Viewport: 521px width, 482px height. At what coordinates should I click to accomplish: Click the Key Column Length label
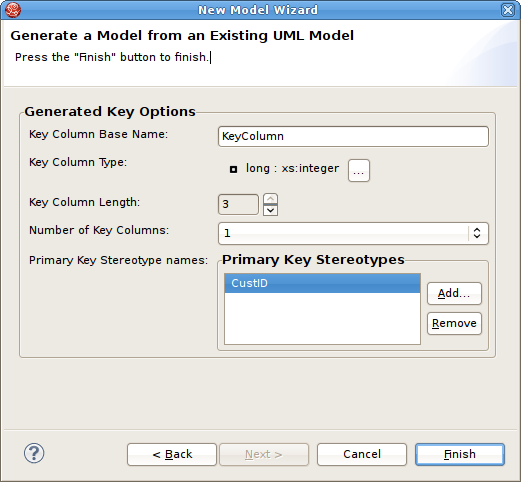click(84, 202)
